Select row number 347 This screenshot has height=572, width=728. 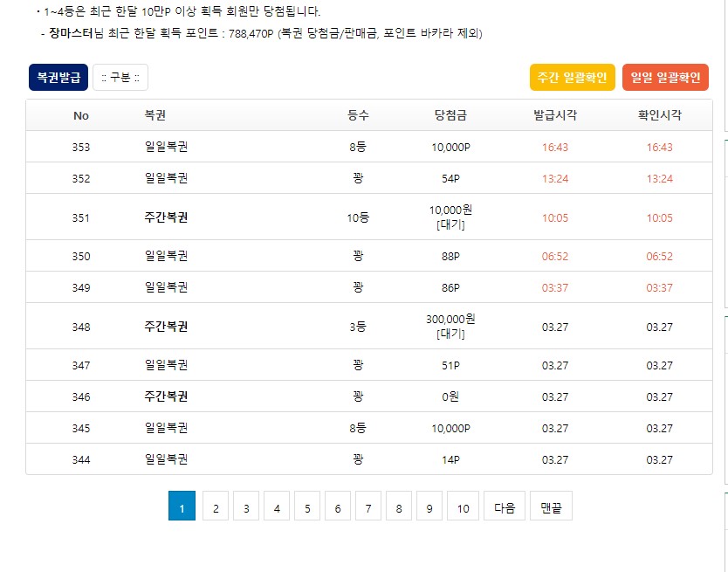click(81, 366)
